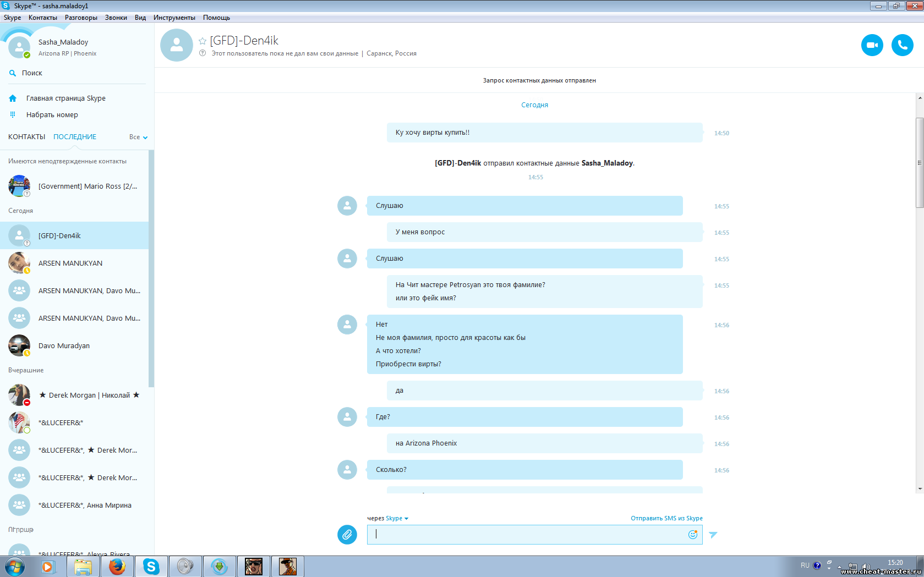
Task: Start a voice call using the phone button
Action: point(902,45)
